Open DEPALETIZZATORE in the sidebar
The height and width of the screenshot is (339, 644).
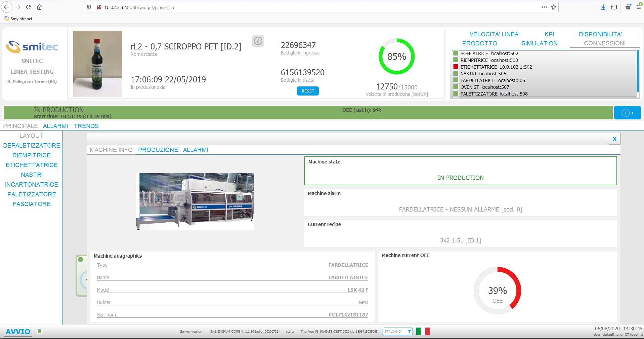32,146
